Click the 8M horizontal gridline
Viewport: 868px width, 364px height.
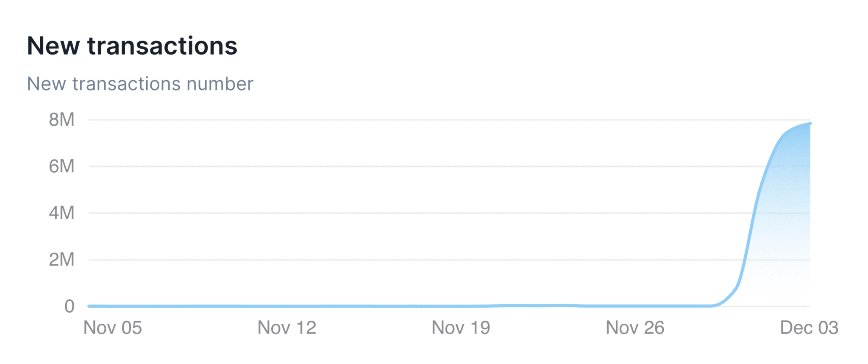click(x=424, y=120)
